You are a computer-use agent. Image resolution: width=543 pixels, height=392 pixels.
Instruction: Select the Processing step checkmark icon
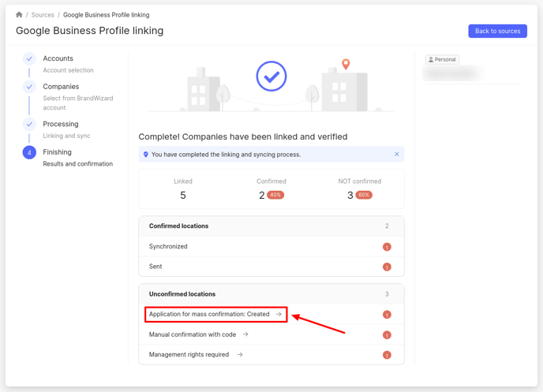[29, 124]
